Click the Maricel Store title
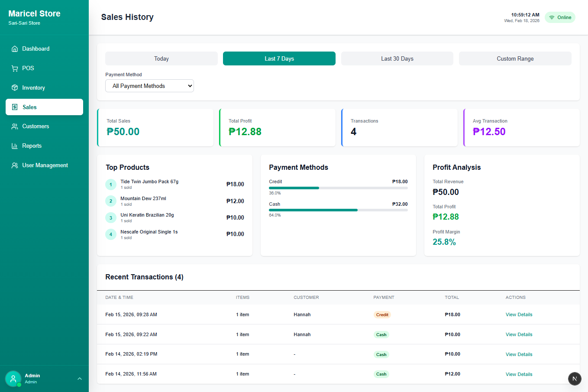 (x=34, y=13)
